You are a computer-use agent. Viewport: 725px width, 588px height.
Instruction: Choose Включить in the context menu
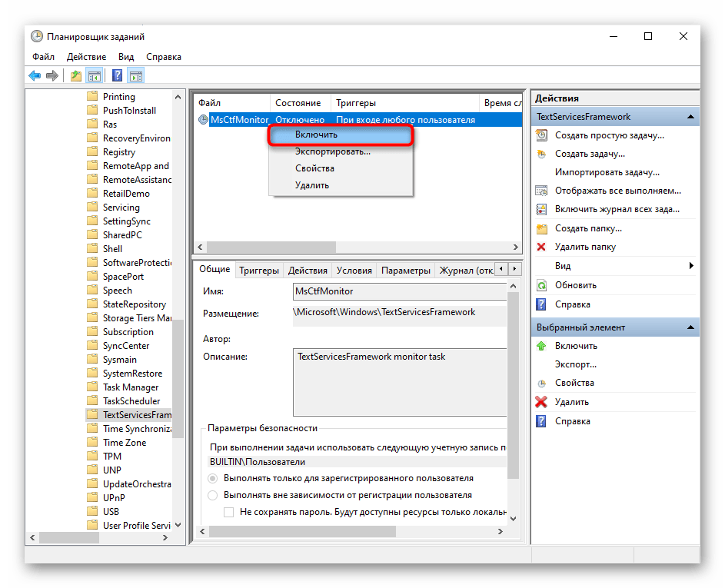(340, 135)
